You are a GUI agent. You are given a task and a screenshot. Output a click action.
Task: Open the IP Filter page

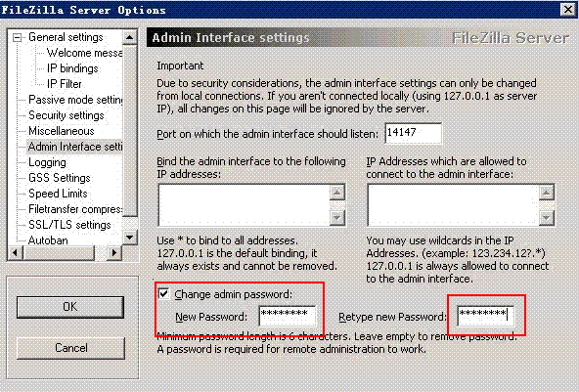click(x=65, y=84)
